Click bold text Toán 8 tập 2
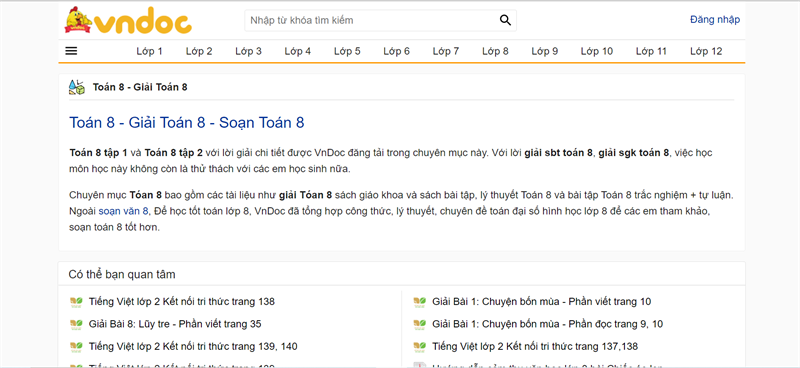Viewport: 800px width, 368px height. coord(173,153)
